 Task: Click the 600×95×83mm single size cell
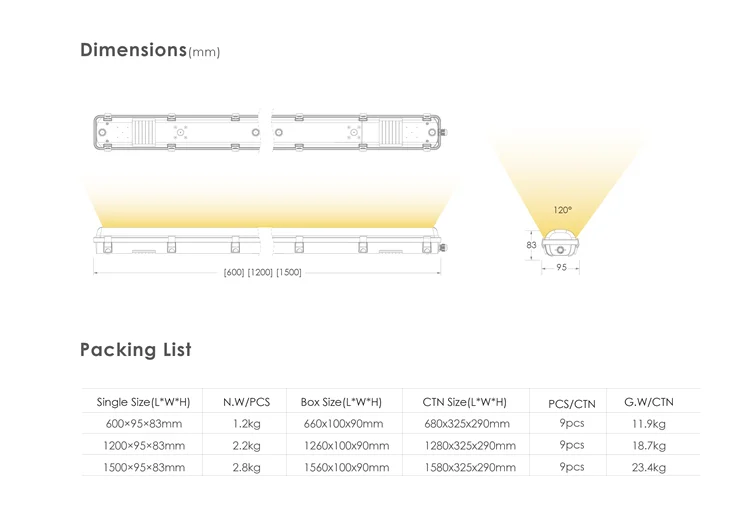pyautogui.click(x=141, y=424)
